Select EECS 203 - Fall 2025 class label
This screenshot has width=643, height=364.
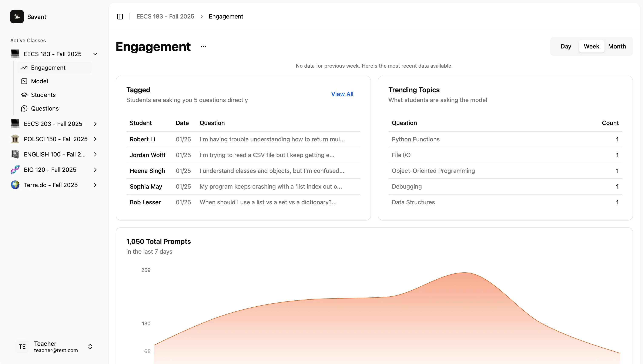pyautogui.click(x=53, y=124)
